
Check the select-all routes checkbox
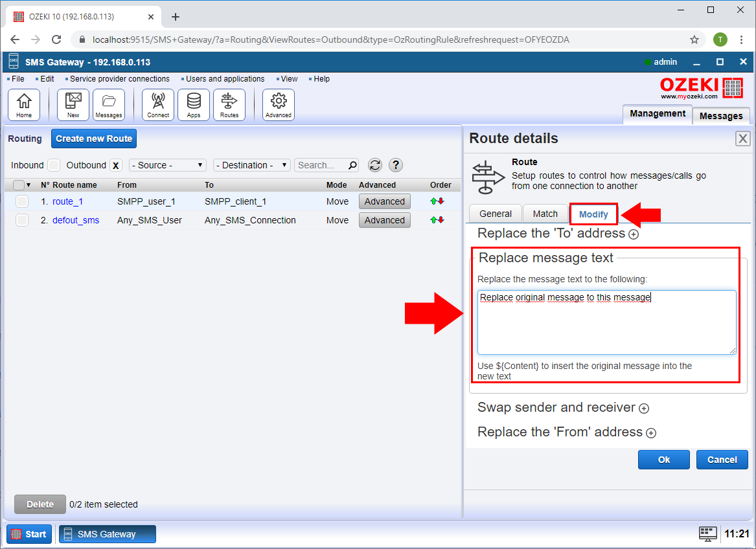18,185
